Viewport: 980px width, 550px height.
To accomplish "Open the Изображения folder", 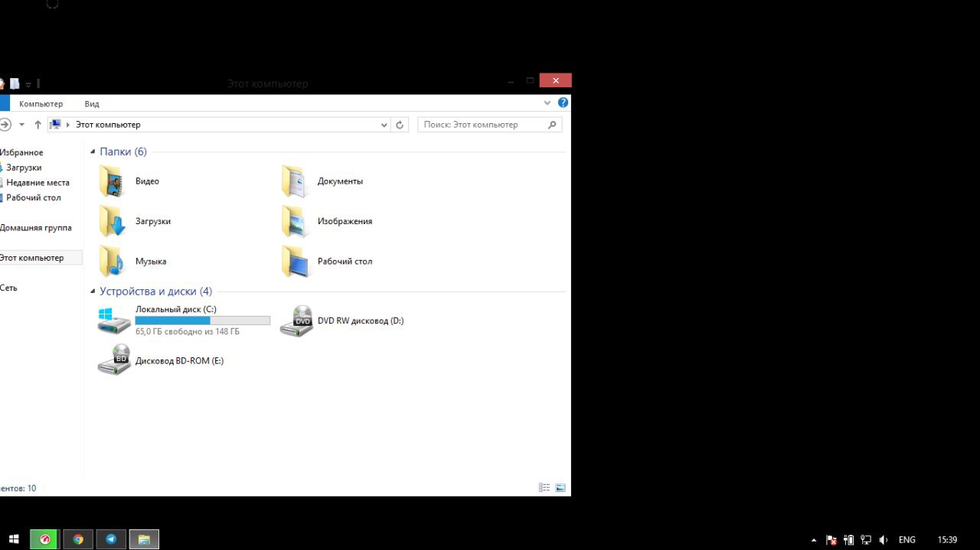I will [326, 221].
